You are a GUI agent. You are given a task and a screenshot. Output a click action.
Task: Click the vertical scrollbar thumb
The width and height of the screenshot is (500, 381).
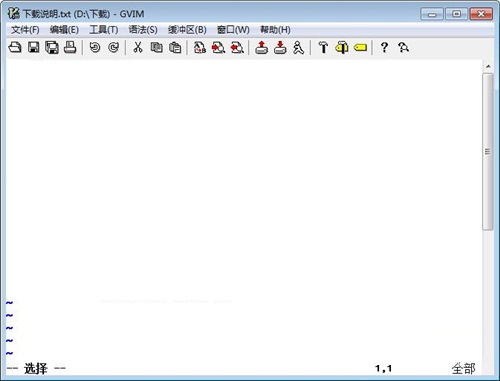(488, 152)
